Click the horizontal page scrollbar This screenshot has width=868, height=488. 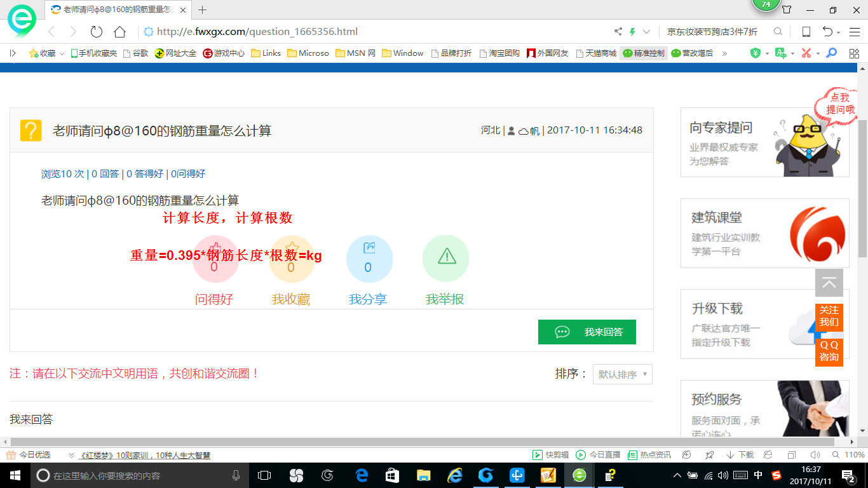coord(422,442)
